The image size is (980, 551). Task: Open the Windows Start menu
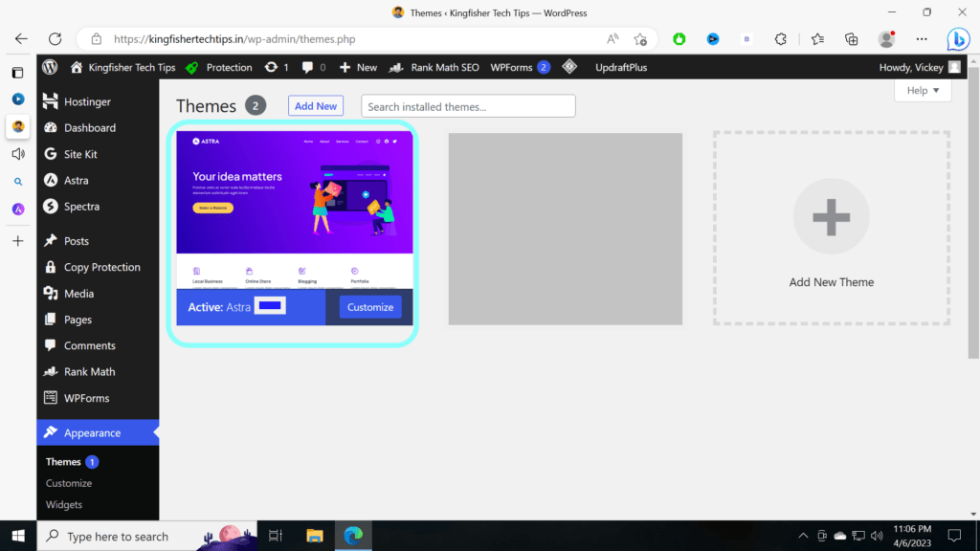[x=18, y=536]
